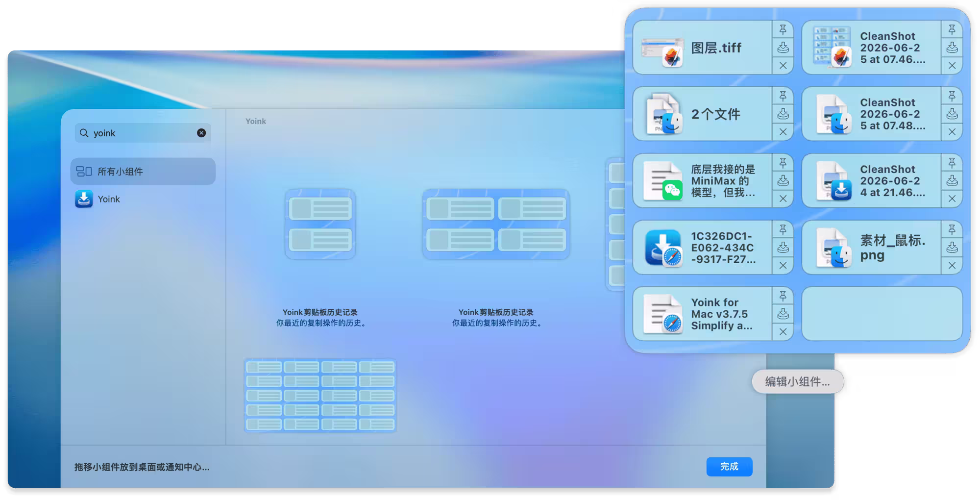
Task: Remove the 2个文件 stack
Action: point(783,132)
